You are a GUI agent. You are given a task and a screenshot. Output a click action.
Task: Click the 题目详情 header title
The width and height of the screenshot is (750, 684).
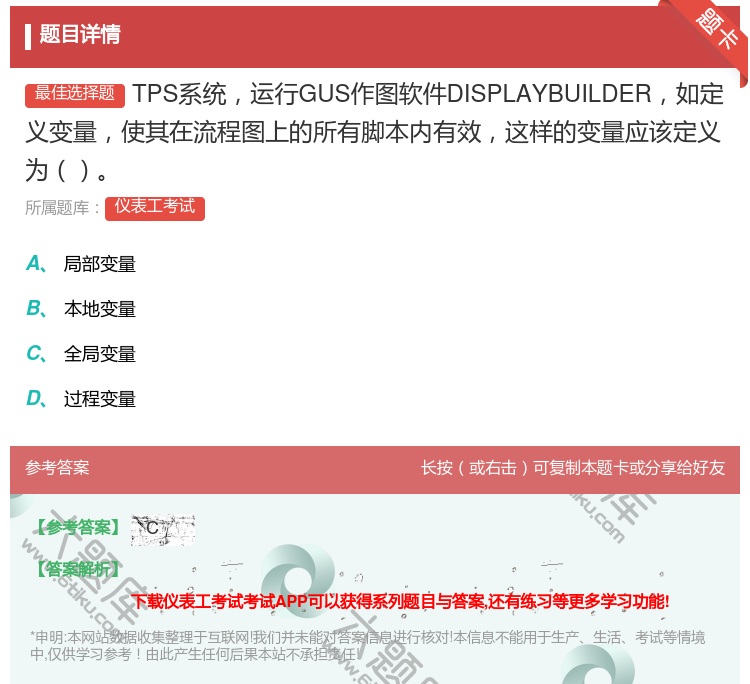click(x=80, y=34)
